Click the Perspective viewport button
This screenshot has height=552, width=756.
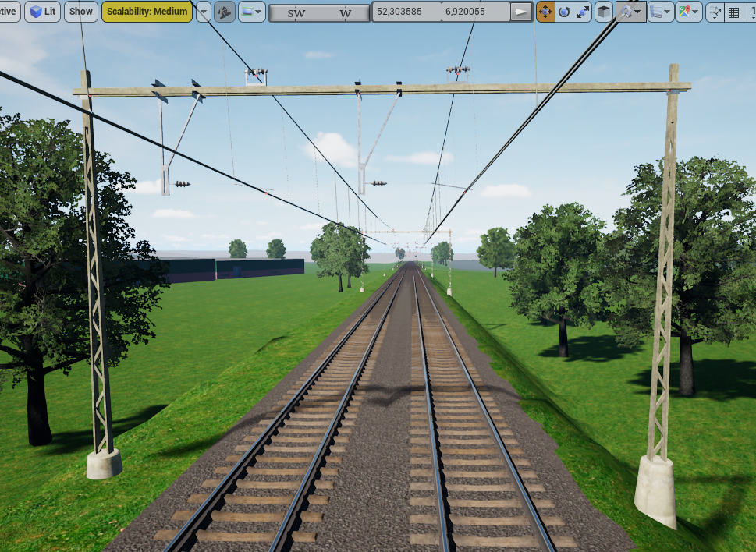coord(8,12)
